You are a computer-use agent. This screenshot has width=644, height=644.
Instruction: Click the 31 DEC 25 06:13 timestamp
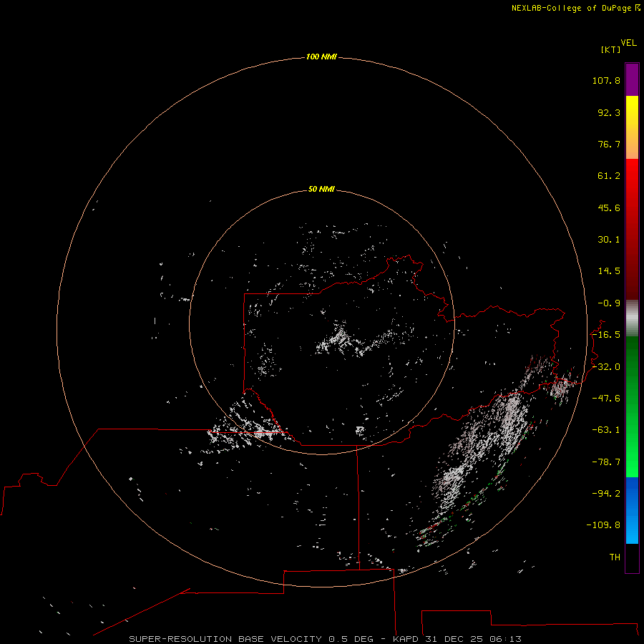474,639
